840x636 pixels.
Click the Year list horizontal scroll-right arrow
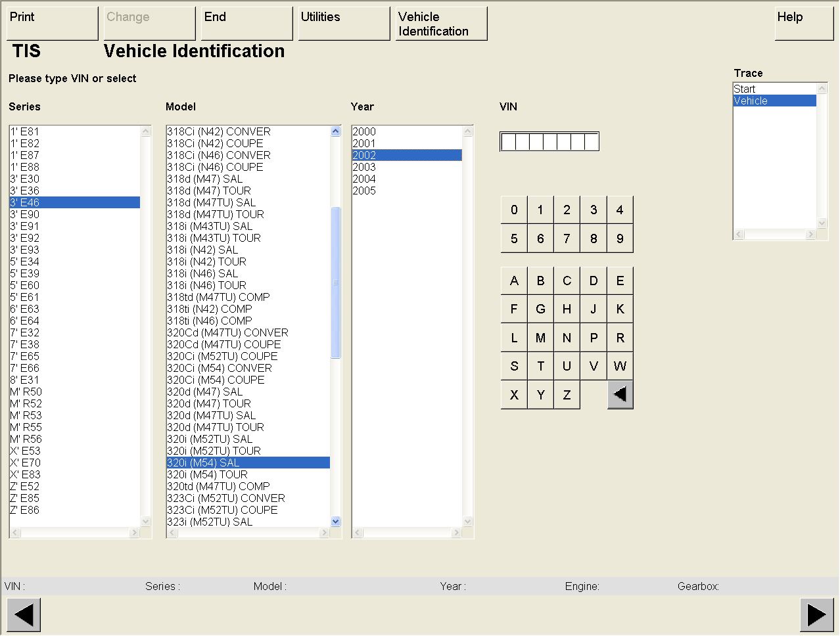click(457, 533)
